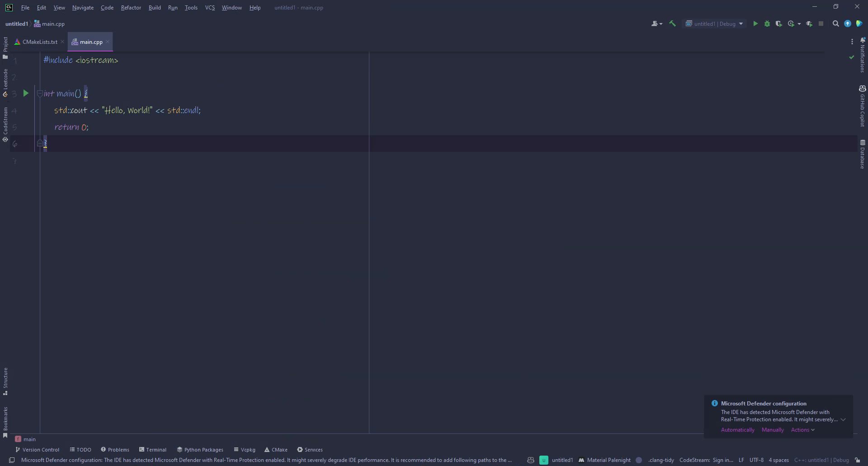This screenshot has width=868, height=466.
Task: Open GitHub Copilot status bar icon
Action: [531, 460]
